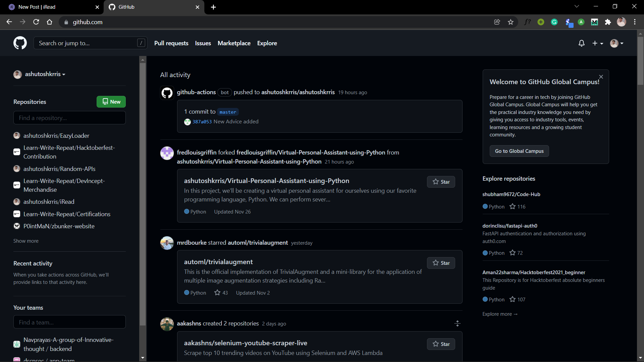Click the browser home button
The width and height of the screenshot is (644, 362).
click(x=50, y=22)
